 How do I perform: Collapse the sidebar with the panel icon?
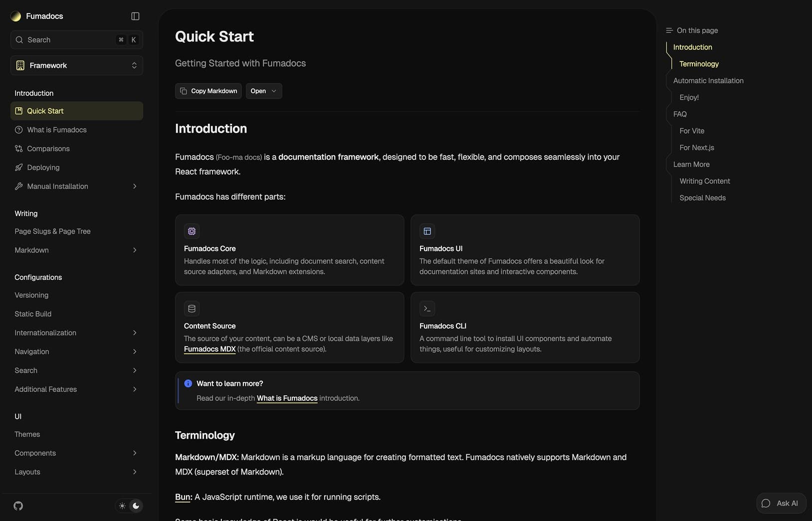coord(135,16)
